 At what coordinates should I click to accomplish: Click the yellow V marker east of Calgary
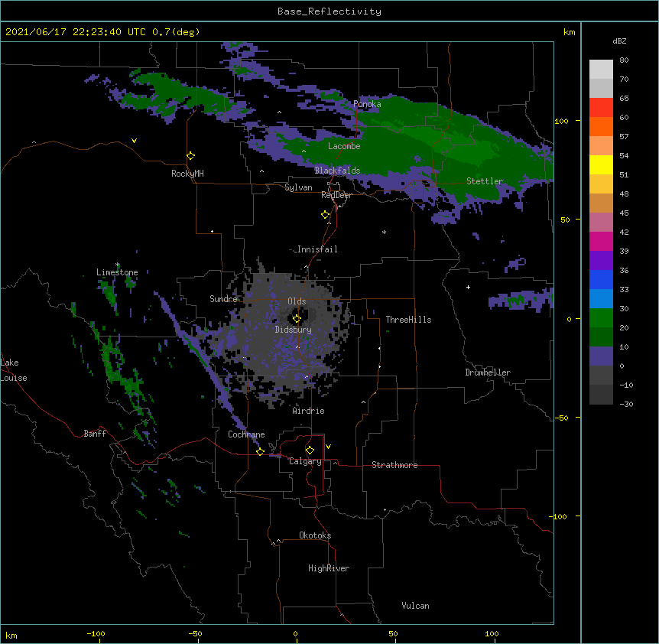tap(328, 447)
